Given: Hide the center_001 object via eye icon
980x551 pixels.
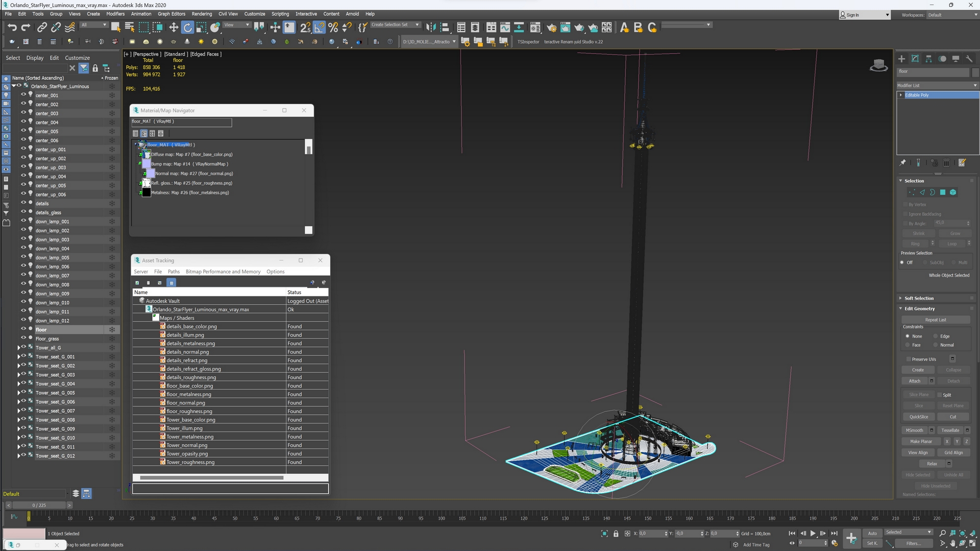Looking at the screenshot, I should click(23, 95).
